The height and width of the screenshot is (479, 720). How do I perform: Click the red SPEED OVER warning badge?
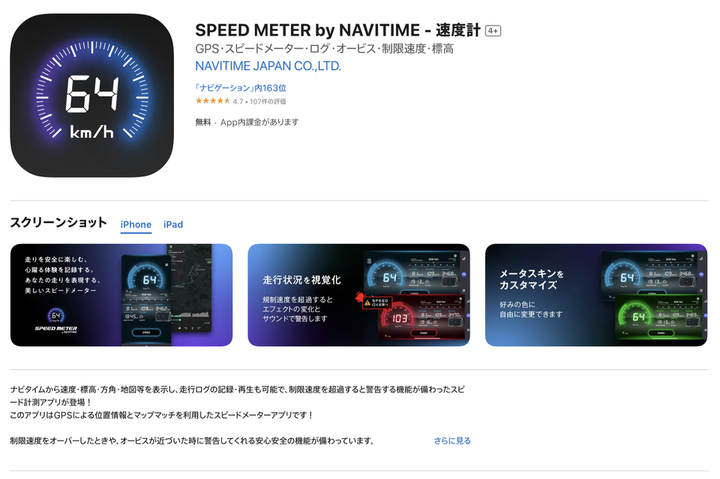pos(377,303)
